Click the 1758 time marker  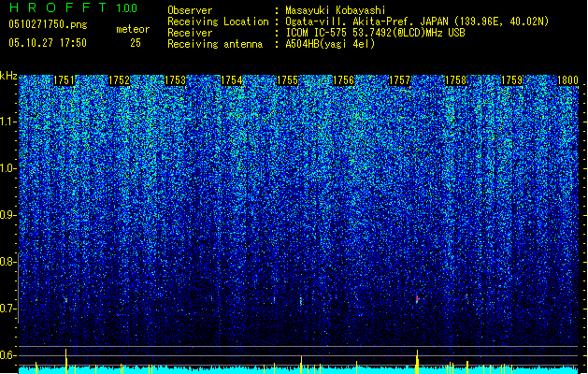[455, 80]
